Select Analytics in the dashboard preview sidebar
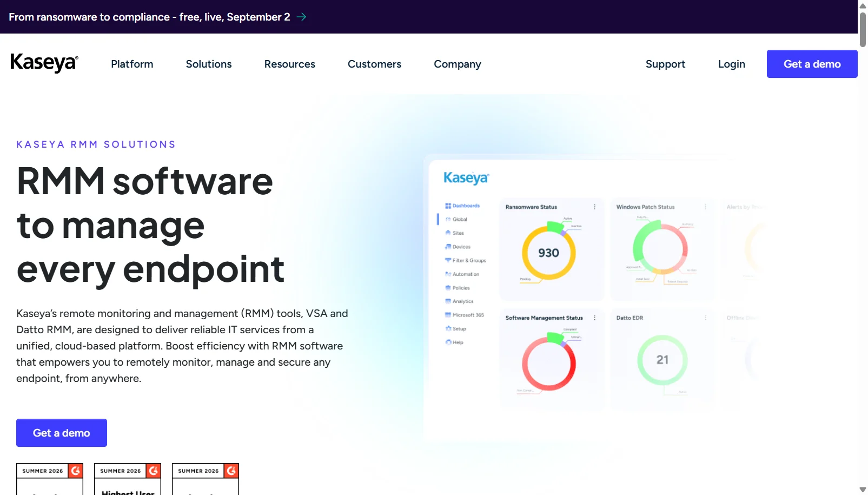The height and width of the screenshot is (495, 868). click(463, 301)
